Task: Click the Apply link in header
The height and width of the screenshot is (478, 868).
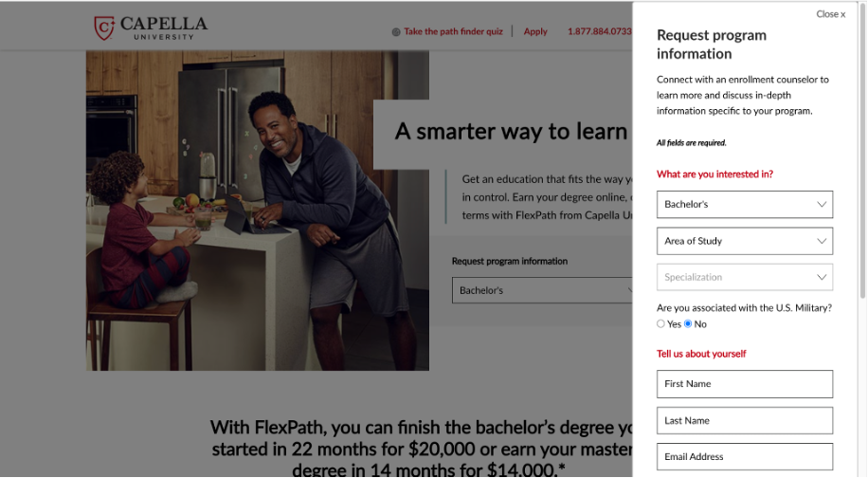Action: coord(535,31)
